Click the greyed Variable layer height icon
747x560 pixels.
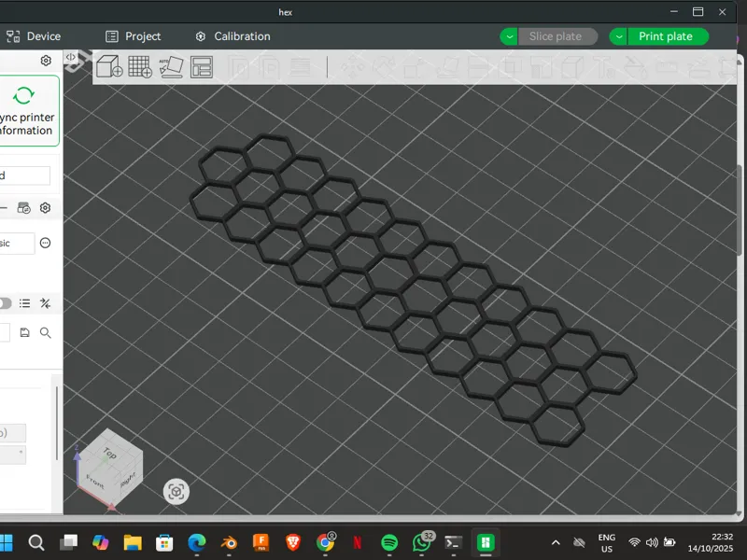point(300,67)
